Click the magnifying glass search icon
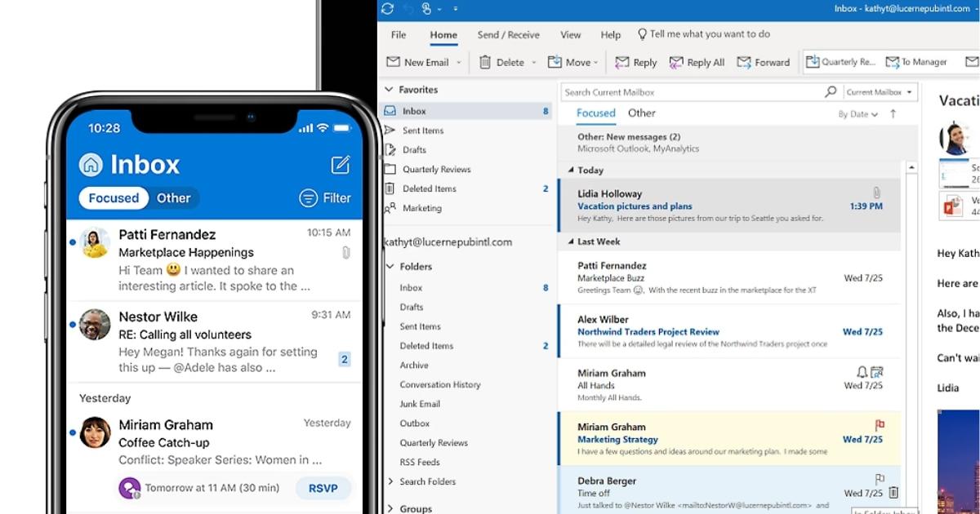Image resolution: width=980 pixels, height=514 pixels. pos(831,91)
